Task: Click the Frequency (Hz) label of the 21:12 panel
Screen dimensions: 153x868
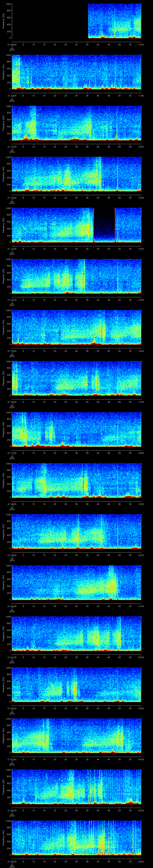Action: (x=3, y=174)
